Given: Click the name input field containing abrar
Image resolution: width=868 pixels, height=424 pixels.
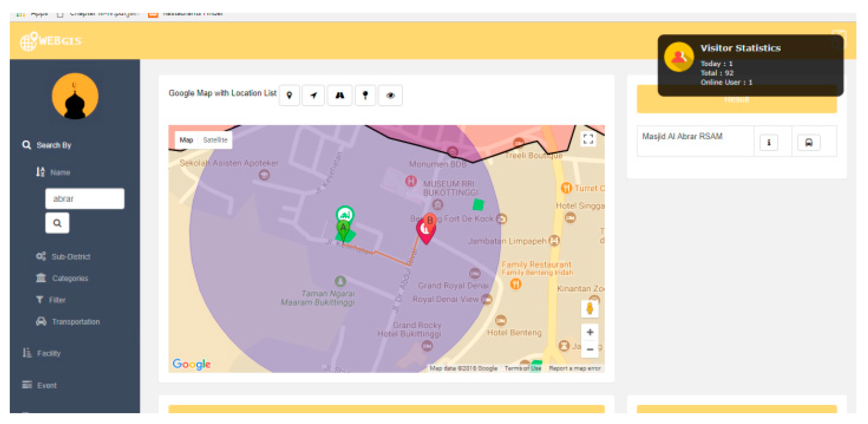Looking at the screenshot, I should click(84, 198).
